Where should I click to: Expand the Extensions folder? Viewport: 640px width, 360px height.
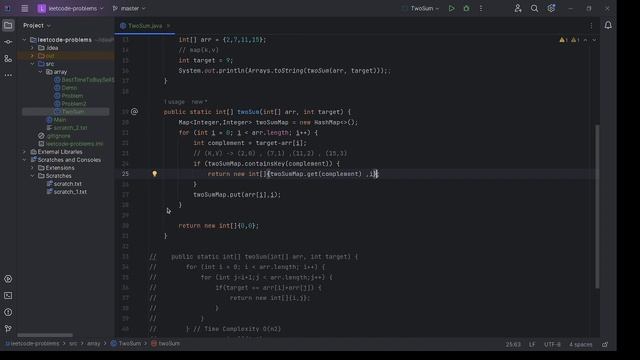pos(32,168)
